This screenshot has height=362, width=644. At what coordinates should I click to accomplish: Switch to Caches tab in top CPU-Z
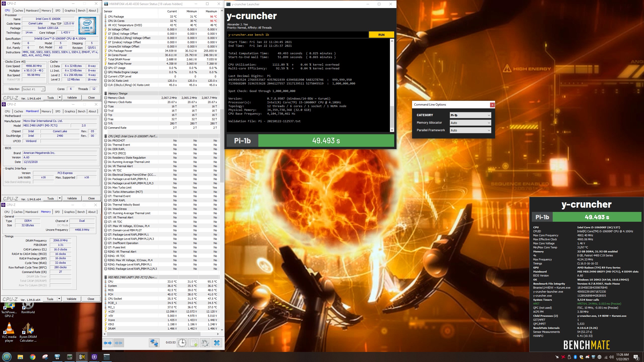[x=19, y=11]
